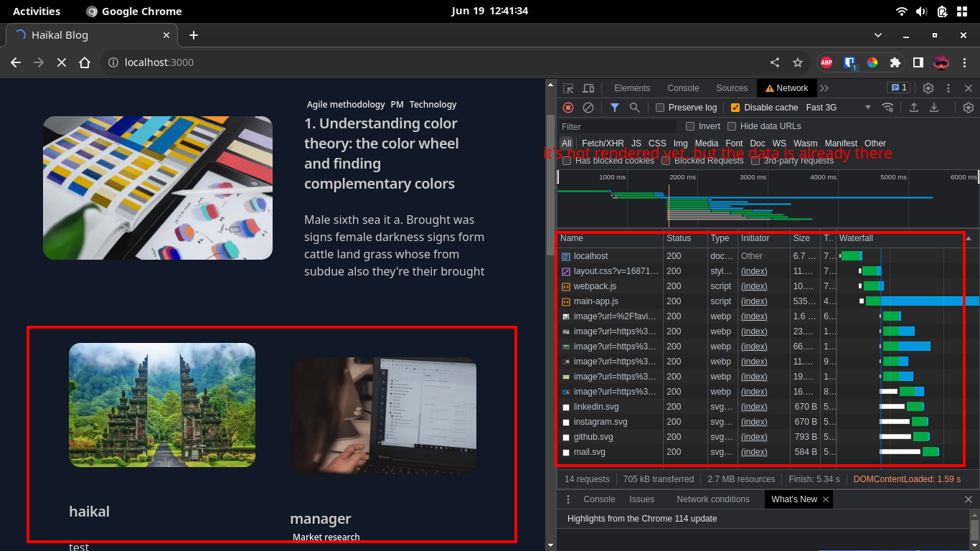Expand more DevTools tabs chevron
Image resolution: width=980 pixels, height=551 pixels.
tap(824, 88)
